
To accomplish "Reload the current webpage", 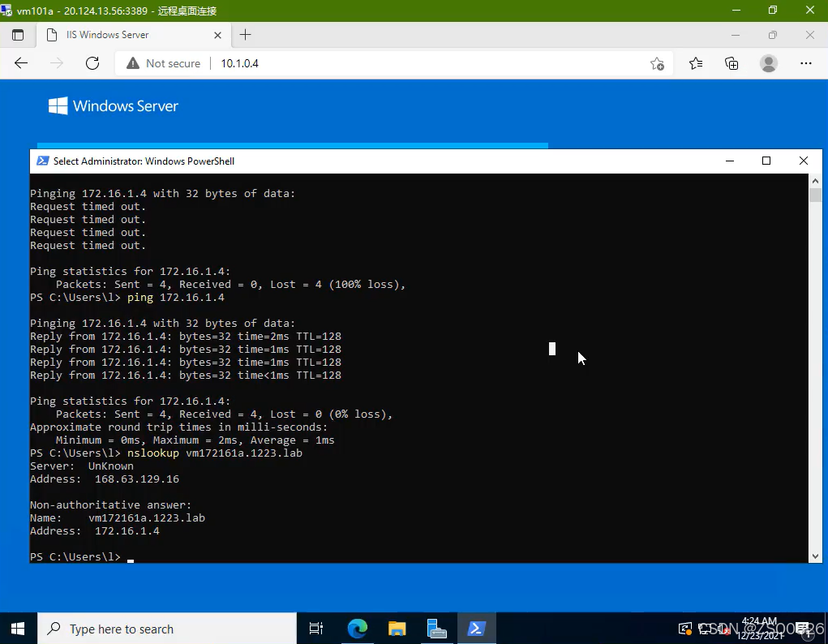I will pyautogui.click(x=92, y=62).
